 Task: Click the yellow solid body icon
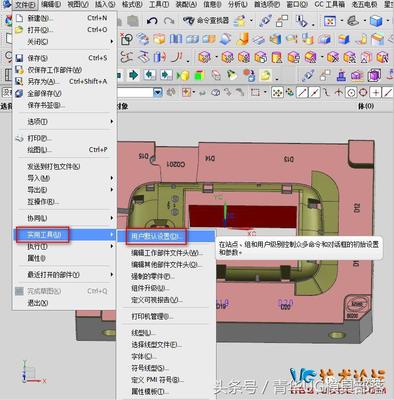pyautogui.click(x=183, y=75)
